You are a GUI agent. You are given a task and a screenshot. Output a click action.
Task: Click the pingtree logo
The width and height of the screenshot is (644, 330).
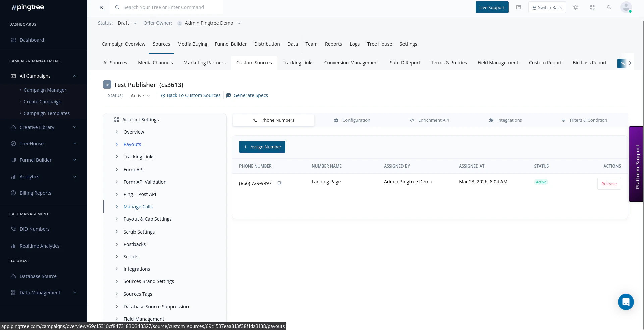click(x=28, y=7)
